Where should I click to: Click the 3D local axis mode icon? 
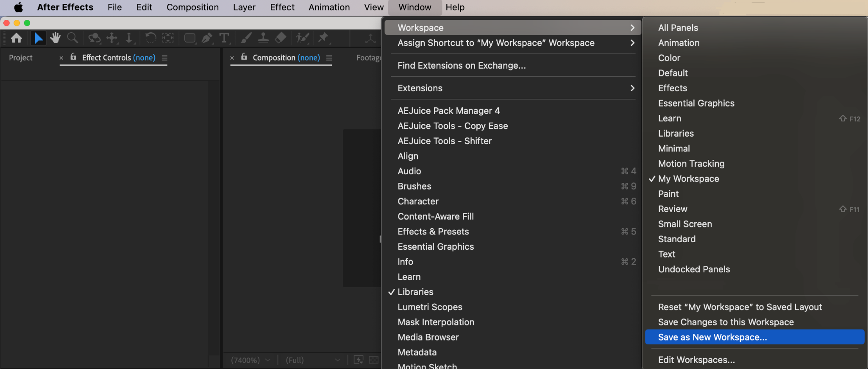(x=370, y=39)
